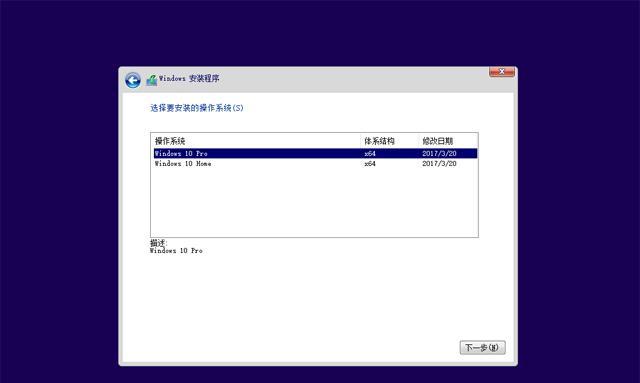Go back using the blue arrow button
640x383 pixels.
pos(133,80)
